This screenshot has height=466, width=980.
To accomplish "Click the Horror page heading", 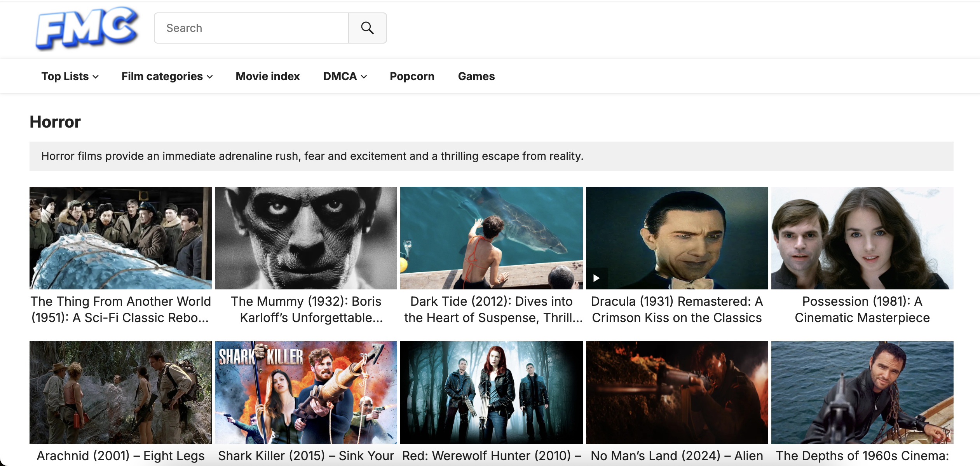I will pos(55,122).
